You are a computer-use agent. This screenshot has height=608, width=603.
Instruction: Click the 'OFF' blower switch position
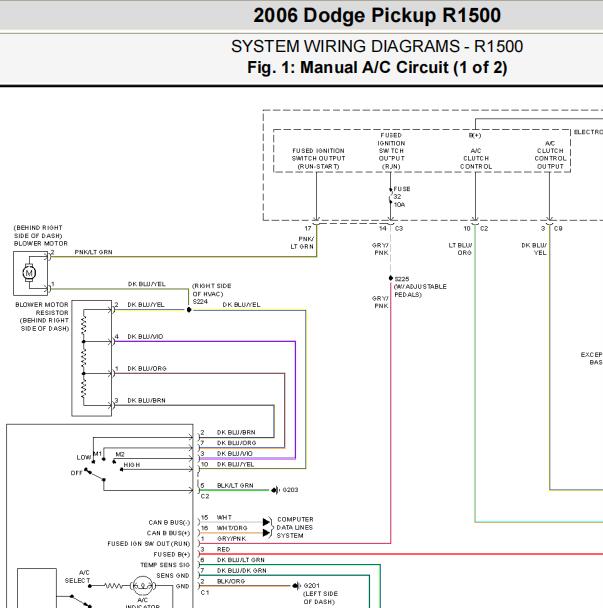point(76,473)
